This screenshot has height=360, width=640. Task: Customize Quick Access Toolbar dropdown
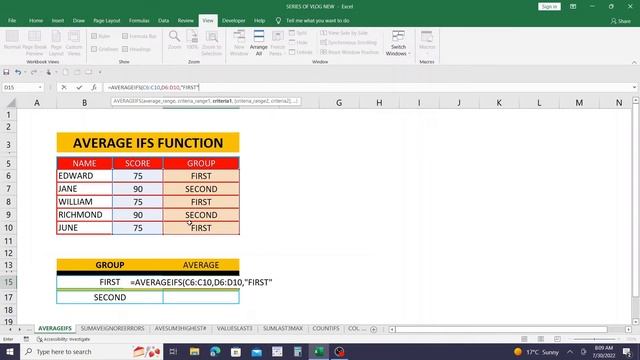pos(100,72)
